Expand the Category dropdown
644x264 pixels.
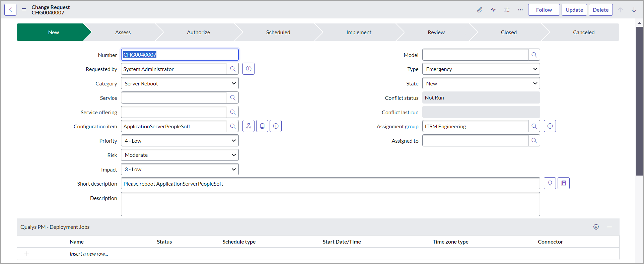pyautogui.click(x=180, y=83)
